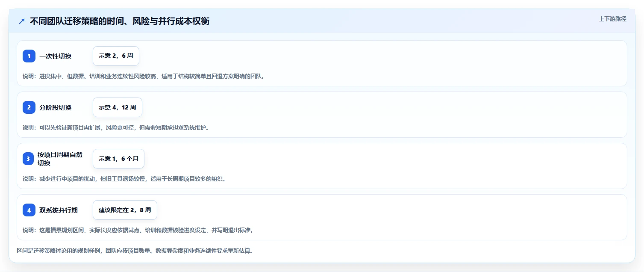Screen dimensions: 644x272
Task: Click the description starting 说明：可以先验证新项目
Action: (116, 127)
